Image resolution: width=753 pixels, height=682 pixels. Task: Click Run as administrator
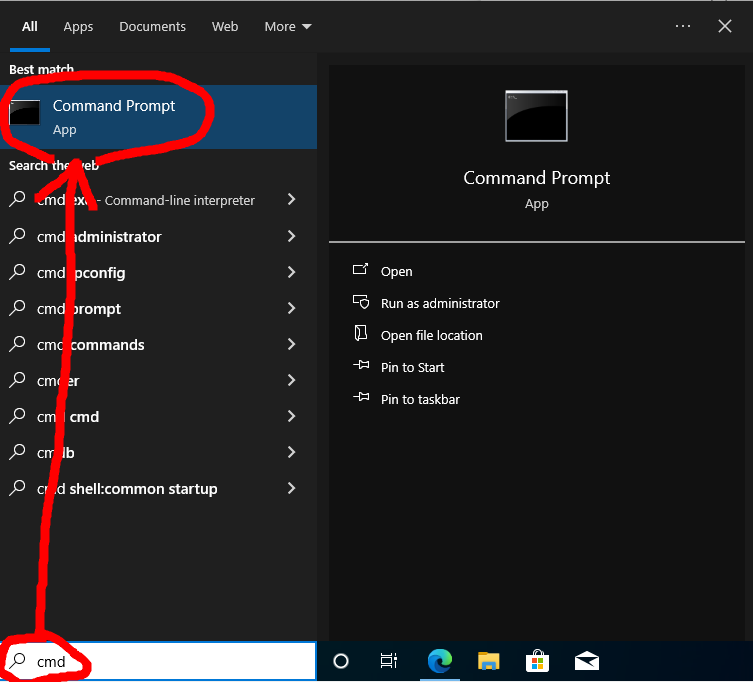click(440, 304)
